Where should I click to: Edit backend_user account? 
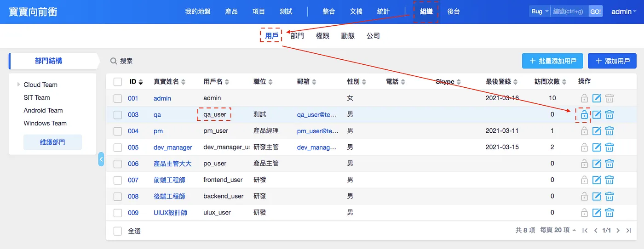pyautogui.click(x=597, y=197)
